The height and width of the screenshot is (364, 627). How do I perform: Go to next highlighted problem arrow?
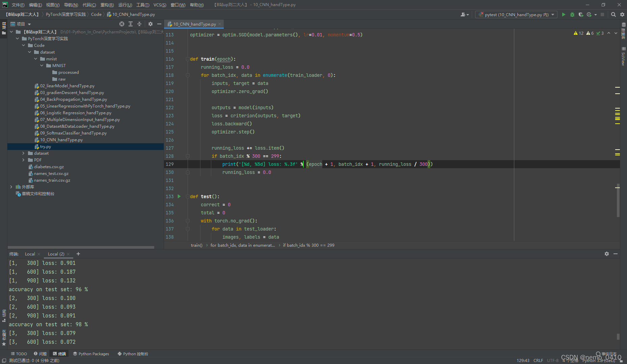(x=616, y=33)
